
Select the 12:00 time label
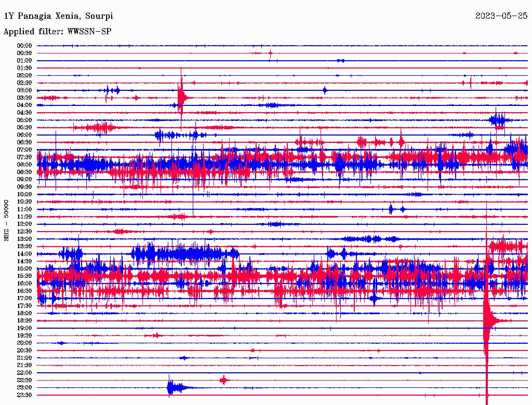[24, 224]
